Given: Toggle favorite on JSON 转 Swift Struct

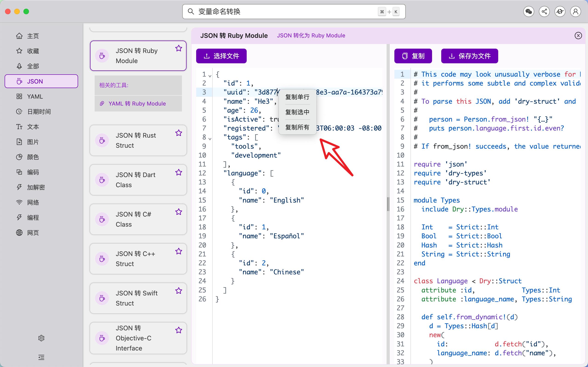Looking at the screenshot, I should (179, 291).
